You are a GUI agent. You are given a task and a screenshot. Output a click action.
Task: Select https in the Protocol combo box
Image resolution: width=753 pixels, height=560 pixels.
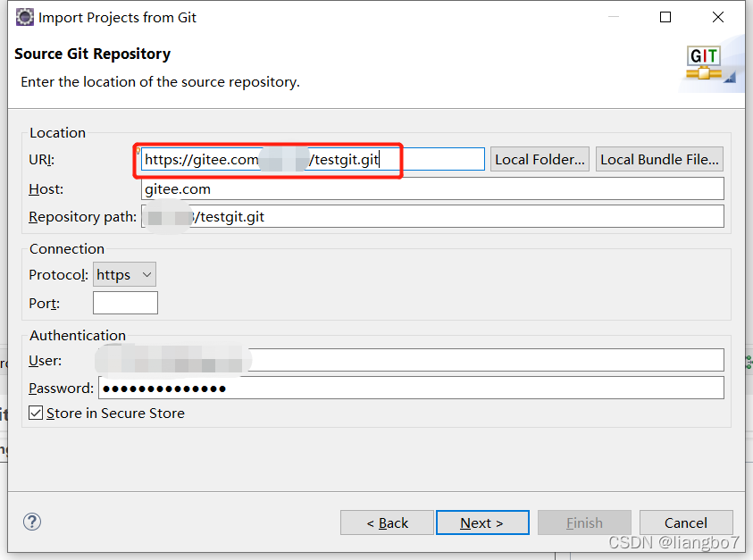click(123, 274)
